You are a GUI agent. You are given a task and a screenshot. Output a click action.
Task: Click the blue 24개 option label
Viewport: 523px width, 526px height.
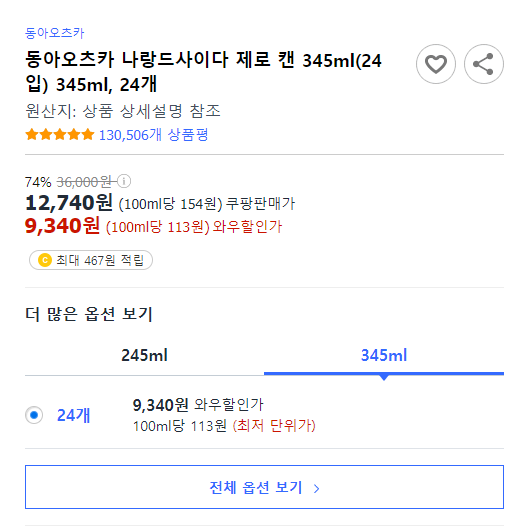point(73,415)
